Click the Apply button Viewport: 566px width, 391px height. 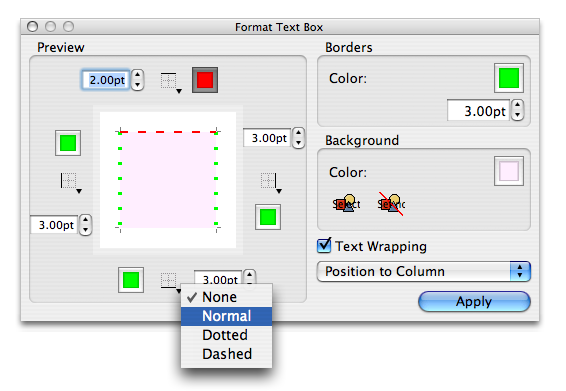[474, 301]
